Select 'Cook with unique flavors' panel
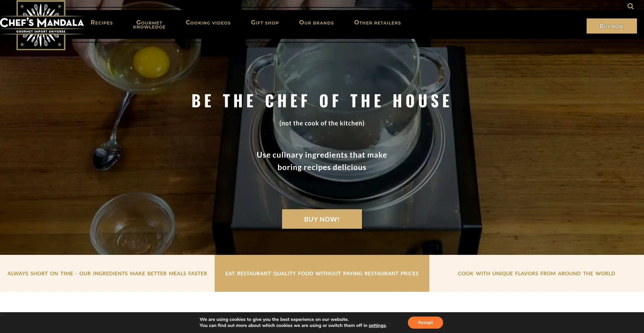Viewport: 644px width, 333px height. coord(537,273)
